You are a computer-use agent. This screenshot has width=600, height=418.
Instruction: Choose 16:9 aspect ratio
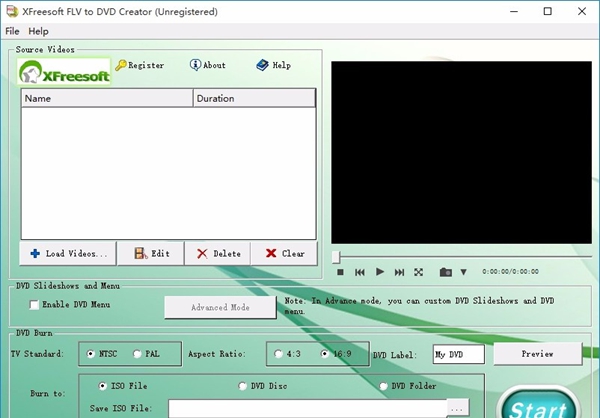(x=324, y=354)
